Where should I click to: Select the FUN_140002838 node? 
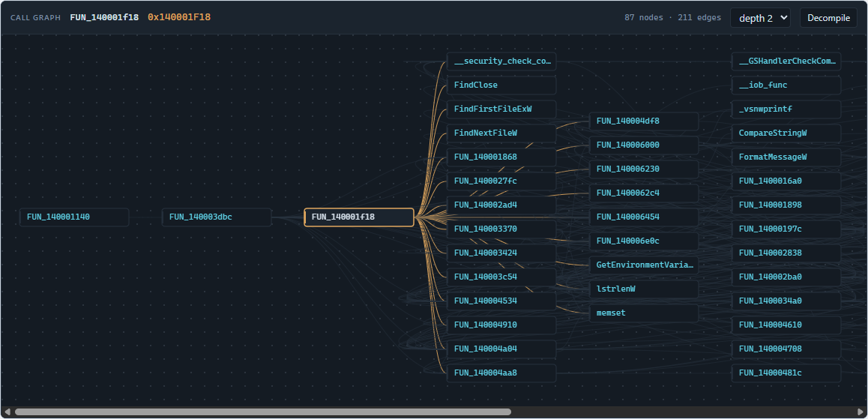786,253
